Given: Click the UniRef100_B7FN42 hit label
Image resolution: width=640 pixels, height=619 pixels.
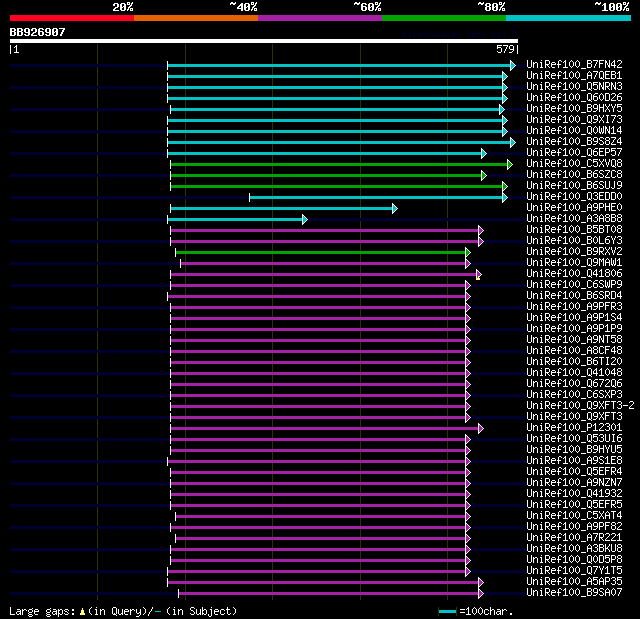Looking at the screenshot, I should [574, 64].
